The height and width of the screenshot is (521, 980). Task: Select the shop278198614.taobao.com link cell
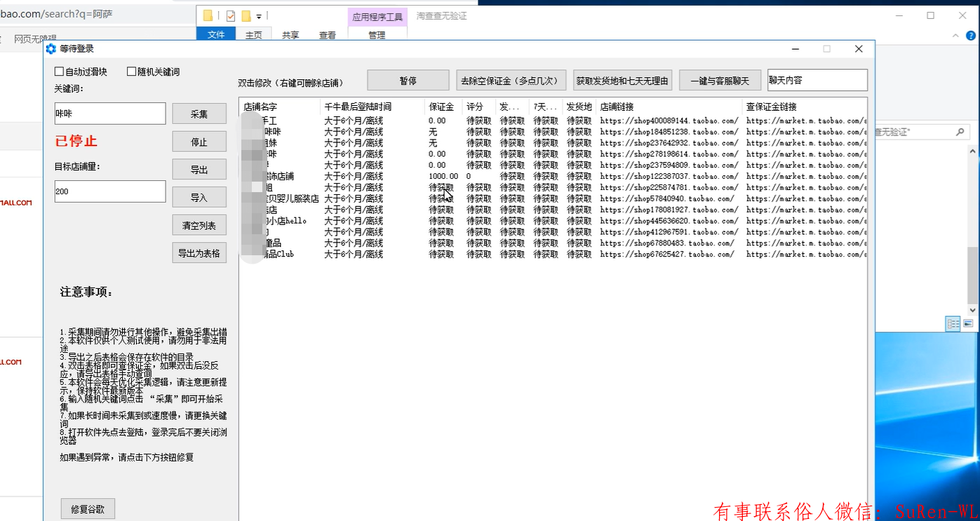669,154
